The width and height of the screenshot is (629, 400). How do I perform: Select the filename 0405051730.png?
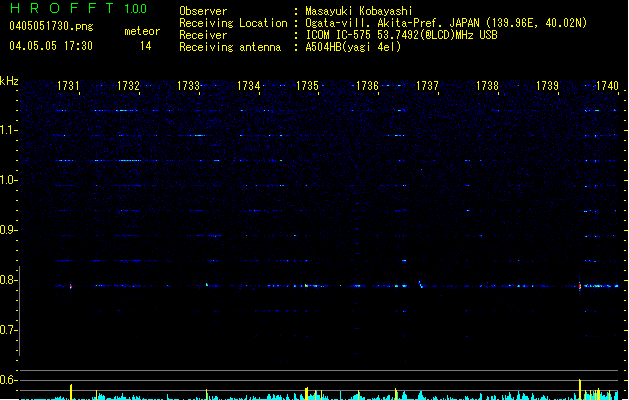(x=51, y=26)
